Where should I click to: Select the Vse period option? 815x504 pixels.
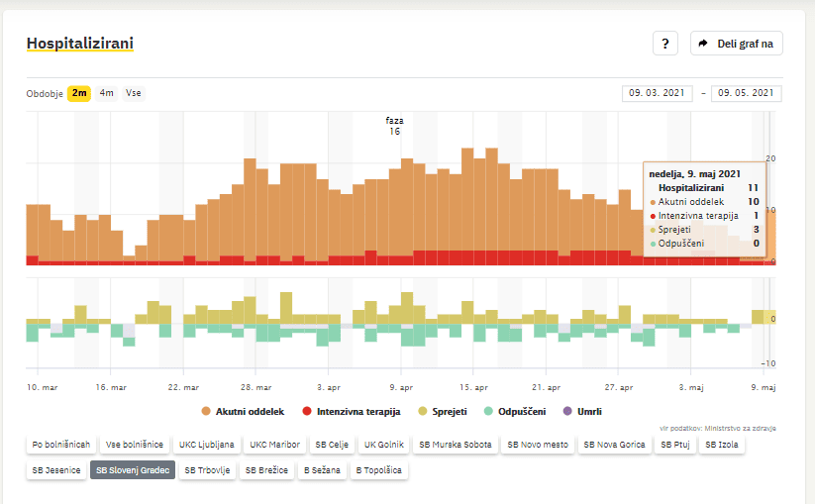coord(133,93)
